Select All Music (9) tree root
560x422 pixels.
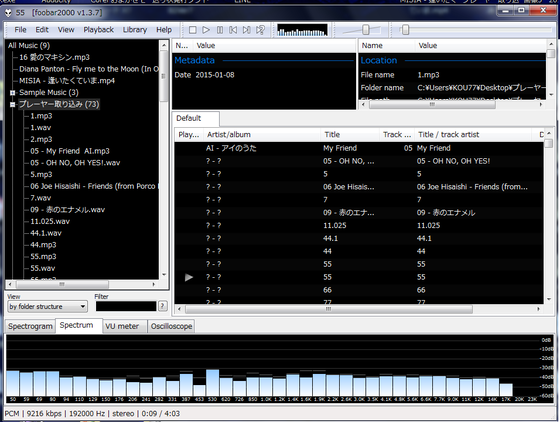click(x=29, y=45)
